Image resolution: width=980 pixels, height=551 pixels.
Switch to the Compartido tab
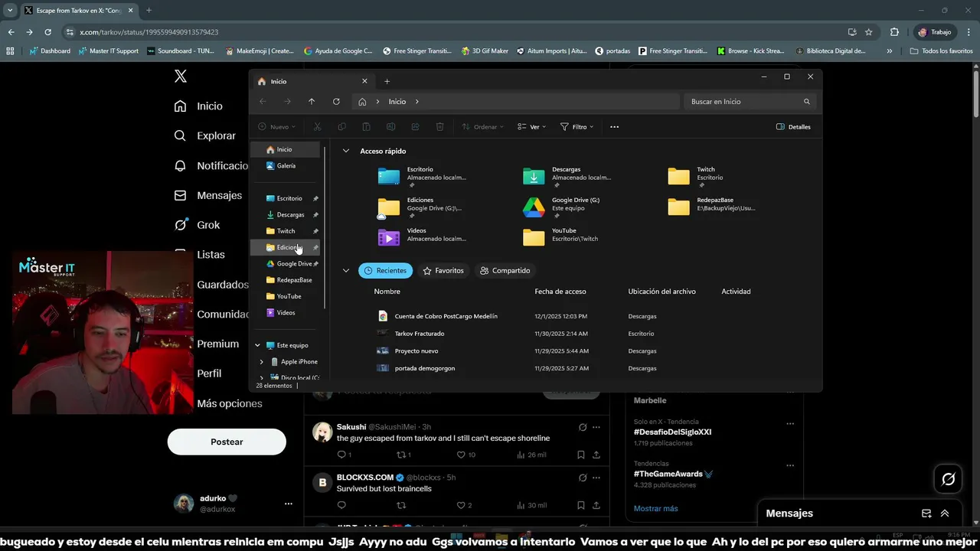click(x=505, y=271)
